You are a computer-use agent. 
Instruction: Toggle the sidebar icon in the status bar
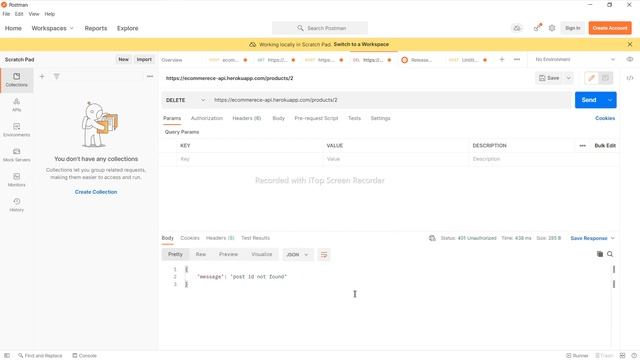coord(7,356)
